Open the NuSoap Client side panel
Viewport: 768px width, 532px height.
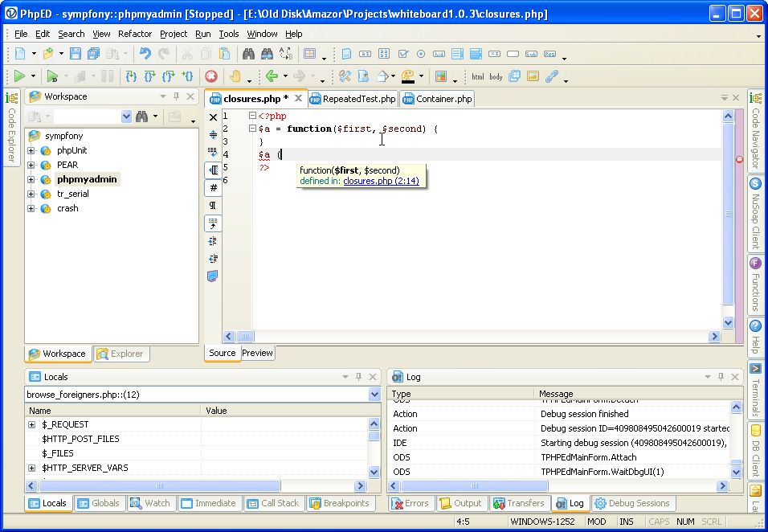coord(755,214)
